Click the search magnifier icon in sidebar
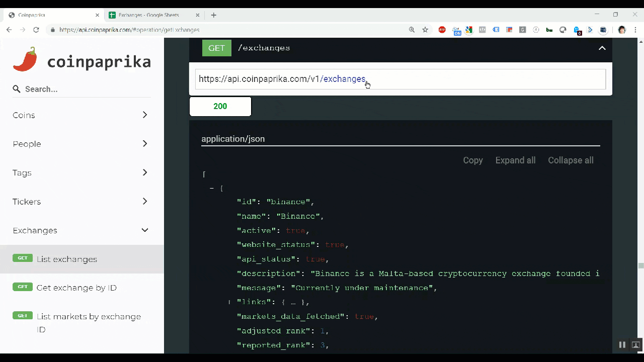This screenshot has height=362, width=644. [17, 89]
